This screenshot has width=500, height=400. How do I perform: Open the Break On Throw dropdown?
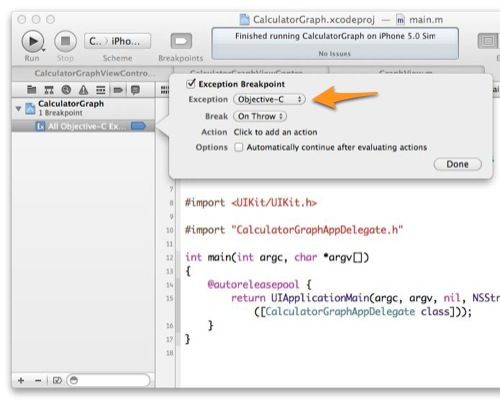coord(260,116)
